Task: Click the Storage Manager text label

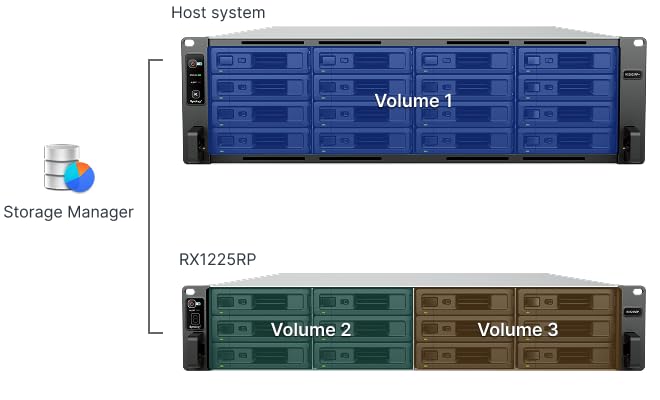Action: [x=68, y=212]
